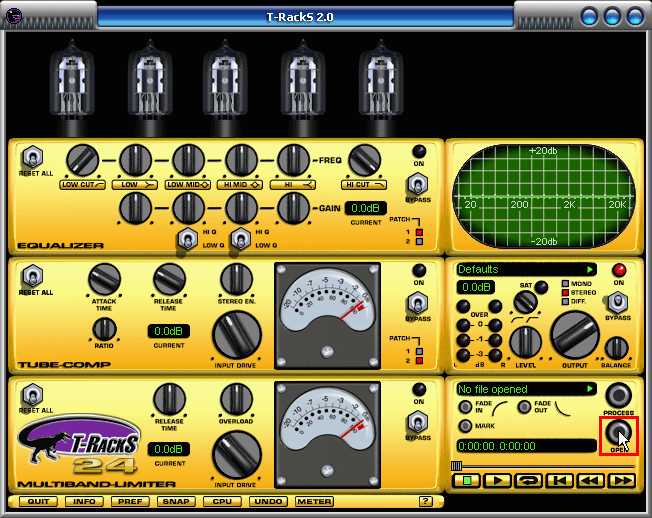Viewport: 652px width, 518px height.
Task: Click the Hi frequency knob
Action: tap(294, 160)
